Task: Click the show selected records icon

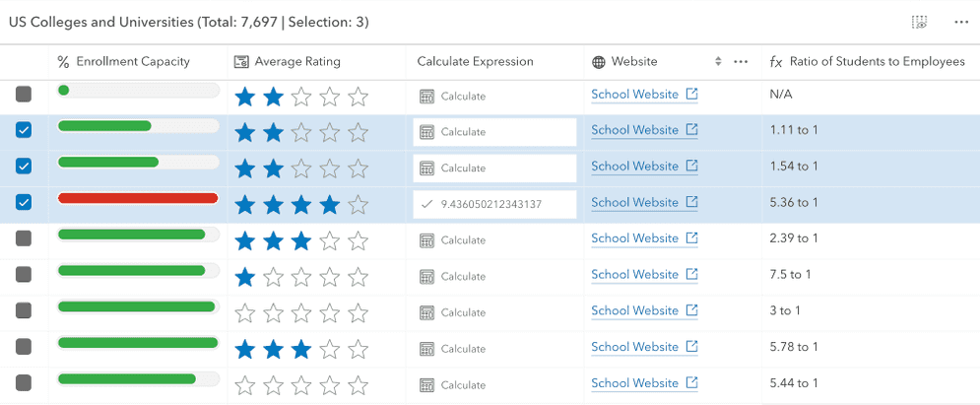Action: coord(919,22)
